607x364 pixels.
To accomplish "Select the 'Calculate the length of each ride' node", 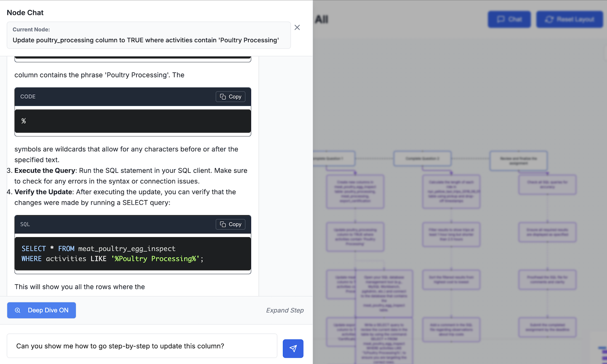I will (451, 191).
